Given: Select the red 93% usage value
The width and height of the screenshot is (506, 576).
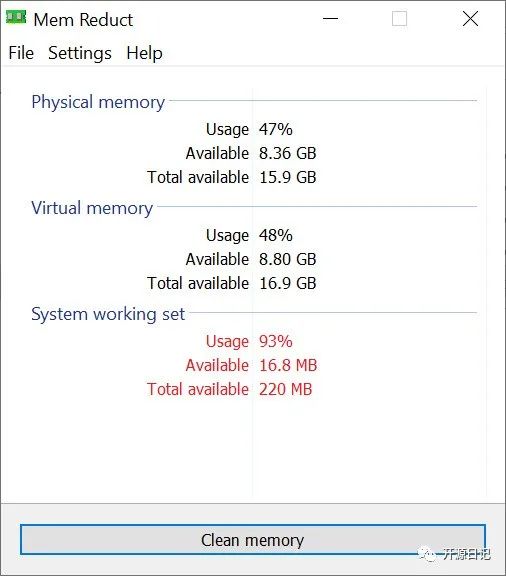Looking at the screenshot, I should click(276, 341).
